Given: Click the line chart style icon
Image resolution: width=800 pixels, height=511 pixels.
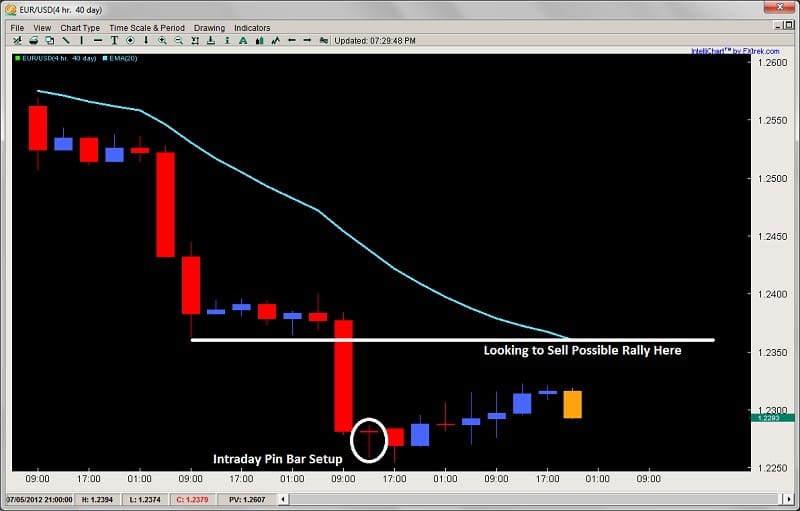Looking at the screenshot, I should (x=276, y=40).
